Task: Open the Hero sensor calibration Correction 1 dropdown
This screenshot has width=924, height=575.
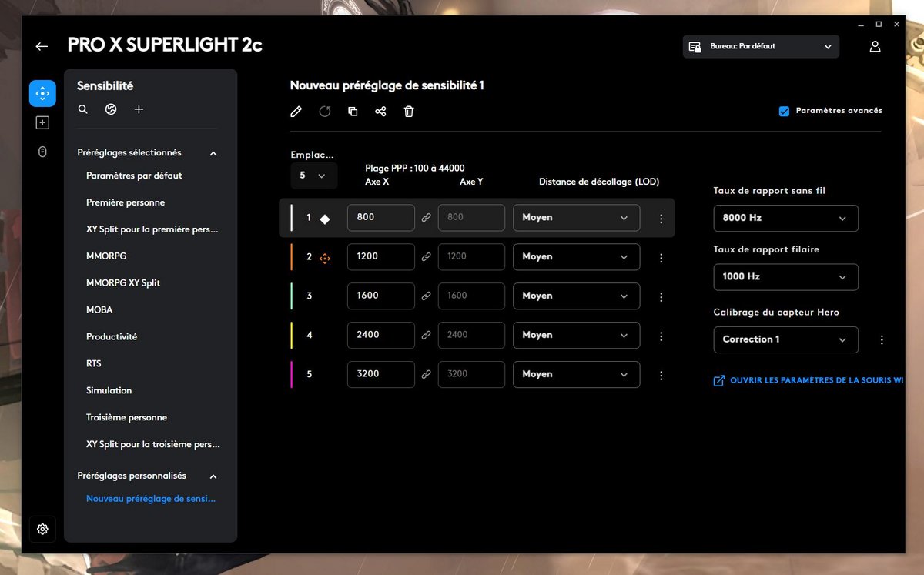Action: [785, 339]
